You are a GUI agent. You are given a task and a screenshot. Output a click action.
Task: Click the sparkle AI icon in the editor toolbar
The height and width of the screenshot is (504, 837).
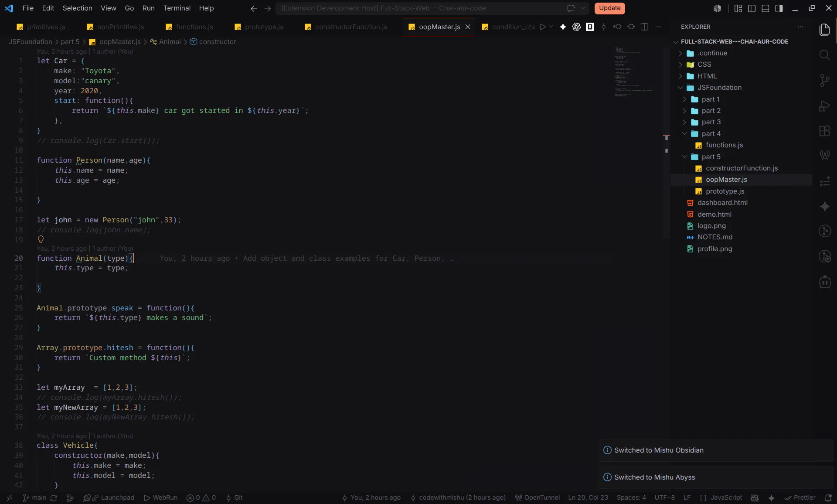point(563,27)
